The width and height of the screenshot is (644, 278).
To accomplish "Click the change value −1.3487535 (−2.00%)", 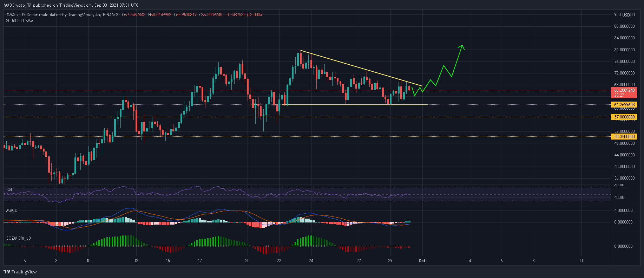I will coord(243,15).
